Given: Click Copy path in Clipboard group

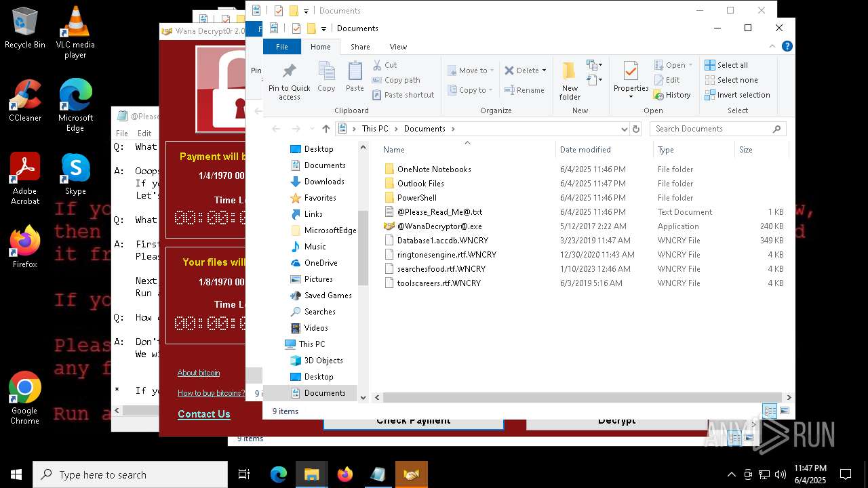Looking at the screenshot, I should [396, 80].
